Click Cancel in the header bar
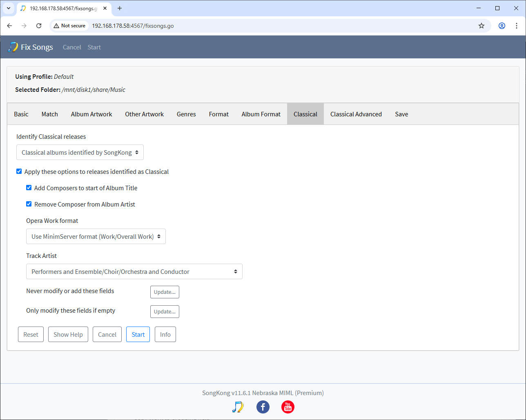The image size is (526, 420). (72, 47)
